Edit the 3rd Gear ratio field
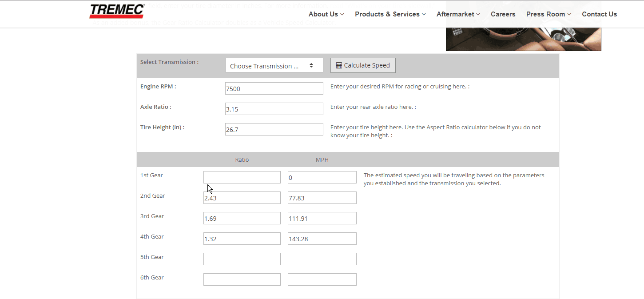The image size is (644, 299). pos(242,218)
